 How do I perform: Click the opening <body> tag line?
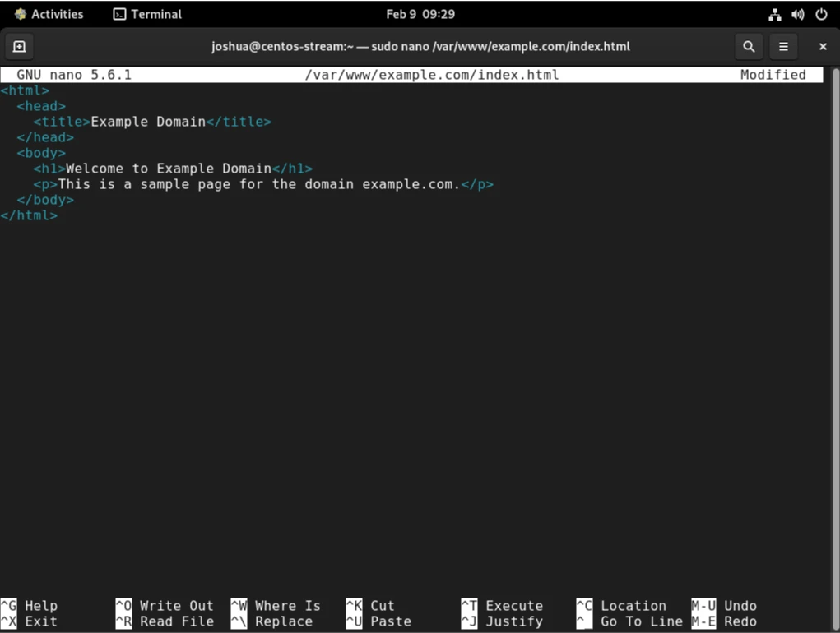[41, 153]
